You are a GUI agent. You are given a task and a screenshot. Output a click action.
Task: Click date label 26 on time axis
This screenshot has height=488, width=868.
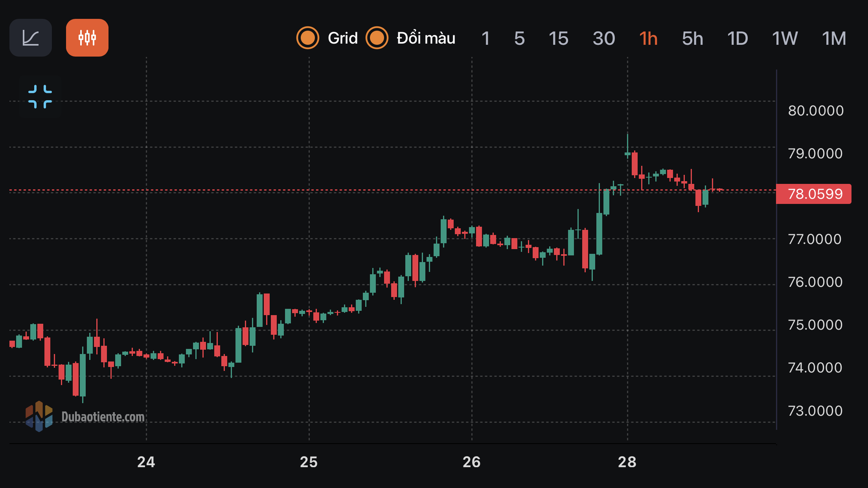pos(471,462)
